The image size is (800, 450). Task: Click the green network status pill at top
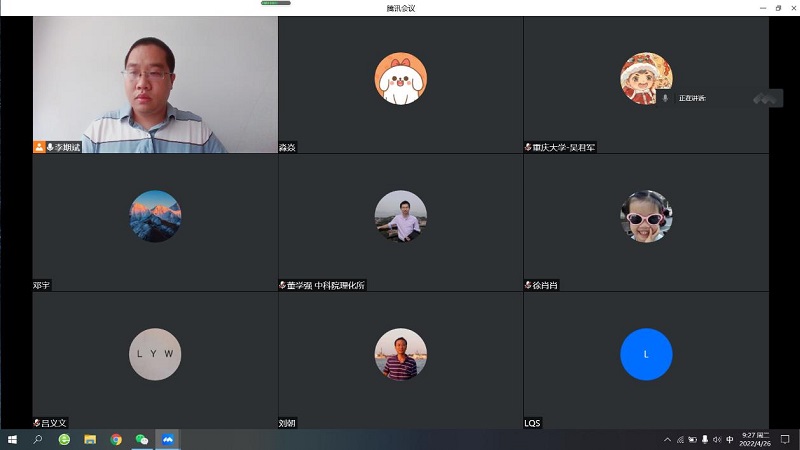(276, 3)
